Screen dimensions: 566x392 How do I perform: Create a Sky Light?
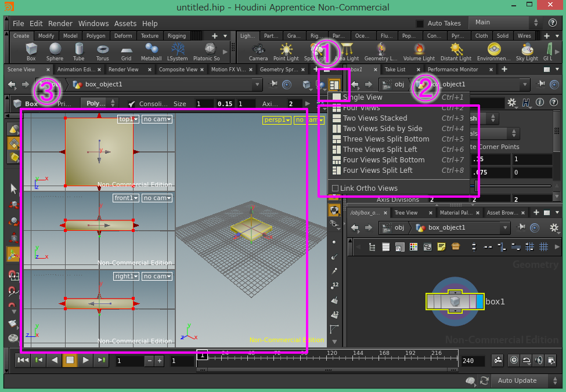point(527,52)
